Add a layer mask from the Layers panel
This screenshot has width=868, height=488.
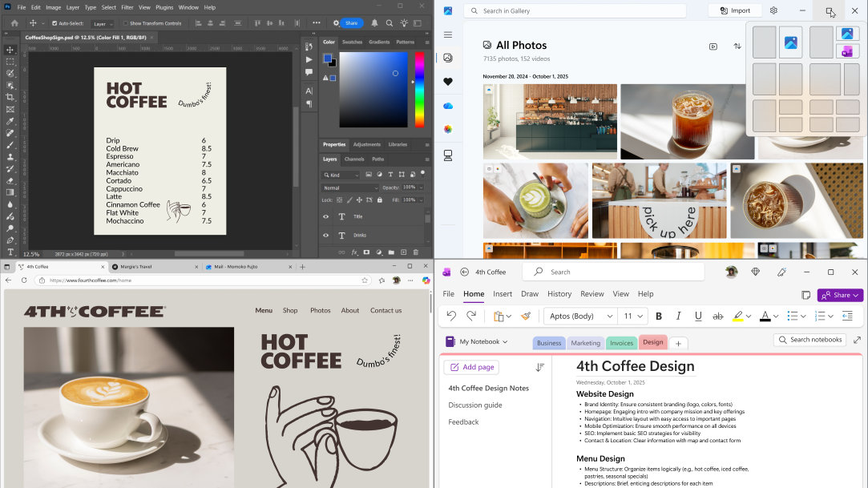[367, 252]
